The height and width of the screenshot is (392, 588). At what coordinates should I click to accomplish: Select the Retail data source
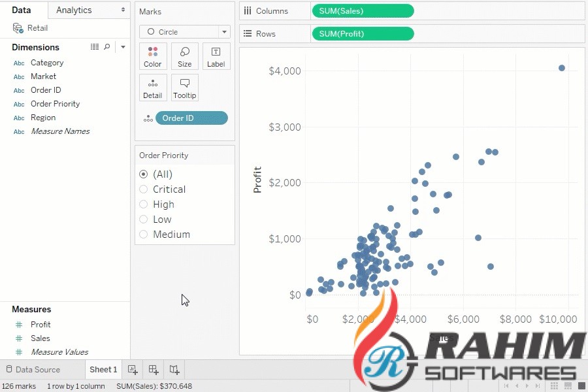37,28
